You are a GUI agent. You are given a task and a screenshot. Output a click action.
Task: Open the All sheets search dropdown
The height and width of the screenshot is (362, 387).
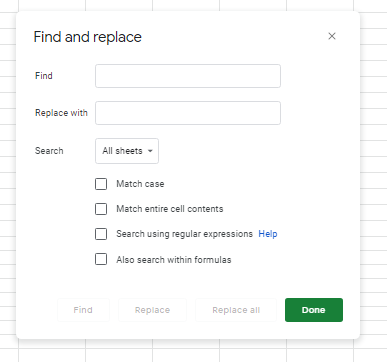click(127, 151)
